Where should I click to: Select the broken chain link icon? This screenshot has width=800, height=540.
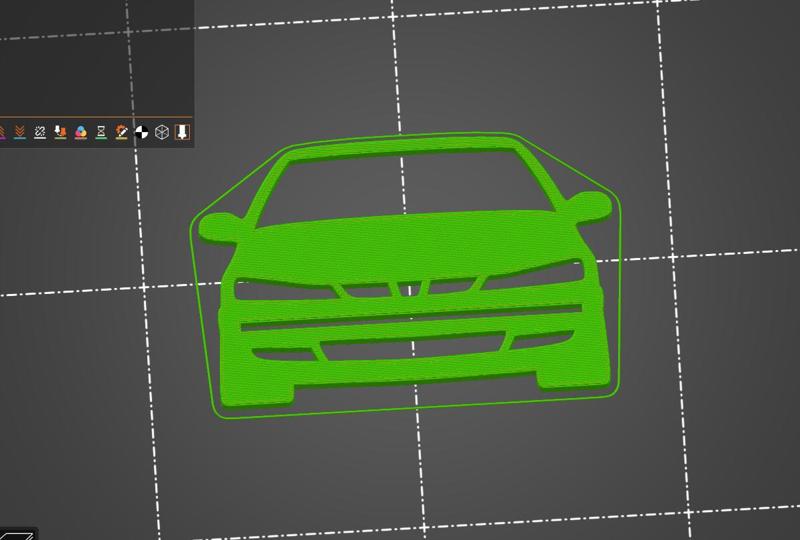(x=40, y=132)
